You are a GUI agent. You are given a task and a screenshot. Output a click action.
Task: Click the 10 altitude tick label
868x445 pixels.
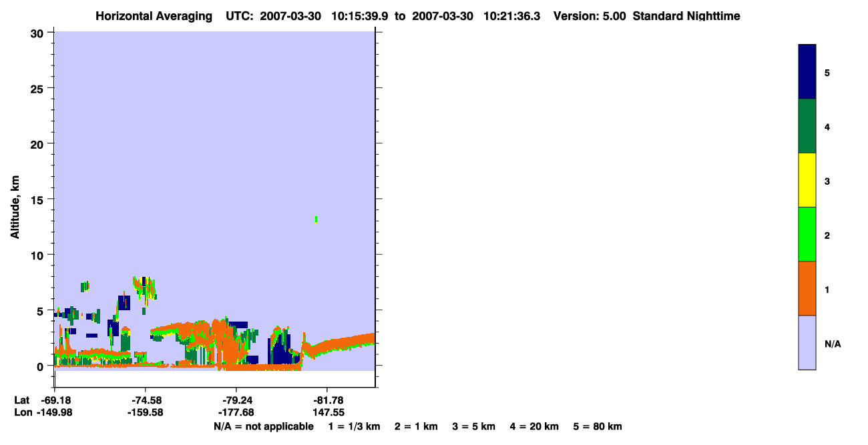point(39,255)
